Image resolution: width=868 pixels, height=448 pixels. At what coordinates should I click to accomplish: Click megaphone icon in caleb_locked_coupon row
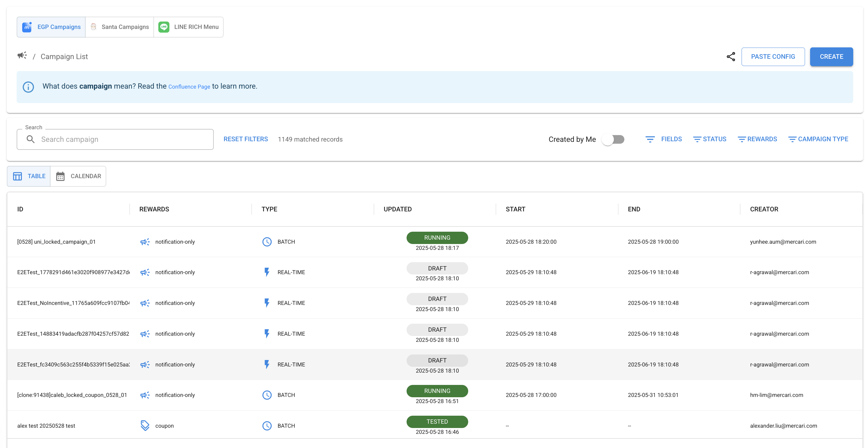point(145,395)
